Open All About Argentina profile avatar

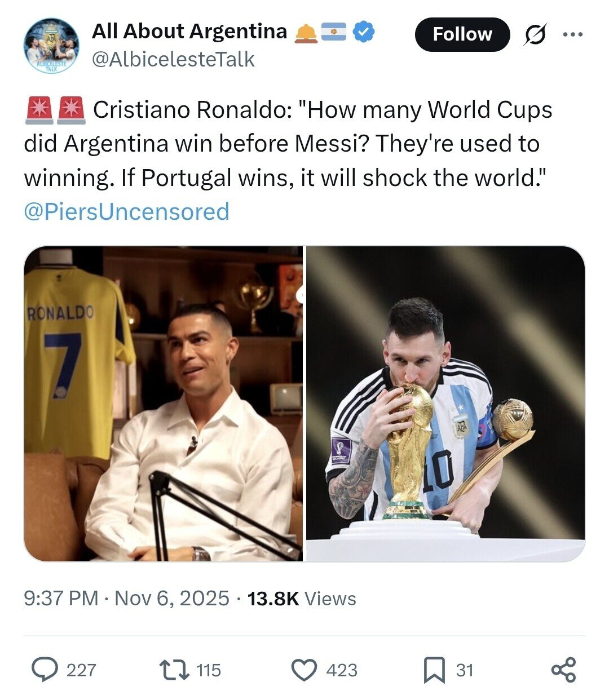click(x=51, y=46)
